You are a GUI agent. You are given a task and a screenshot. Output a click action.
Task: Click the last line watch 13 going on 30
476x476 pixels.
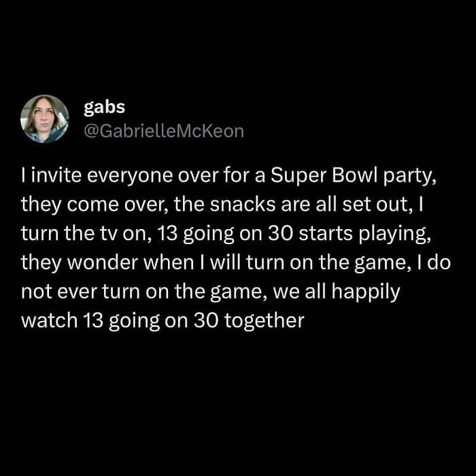click(163, 322)
